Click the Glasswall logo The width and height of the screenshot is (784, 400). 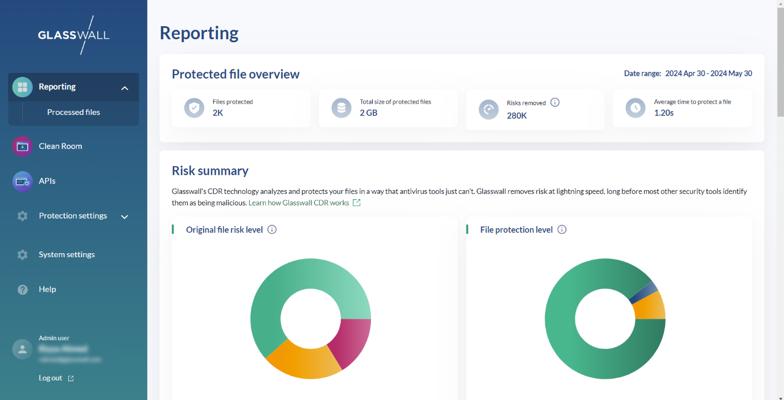click(x=73, y=34)
